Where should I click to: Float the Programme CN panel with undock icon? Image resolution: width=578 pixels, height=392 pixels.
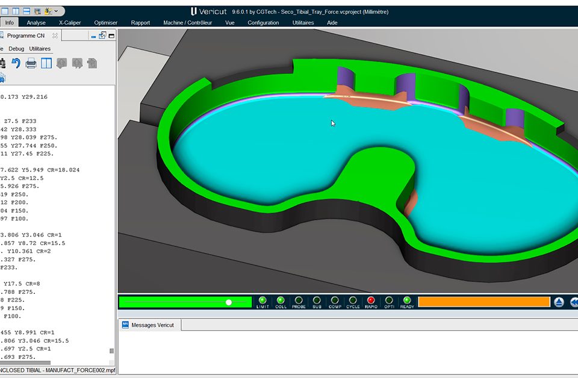point(102,36)
